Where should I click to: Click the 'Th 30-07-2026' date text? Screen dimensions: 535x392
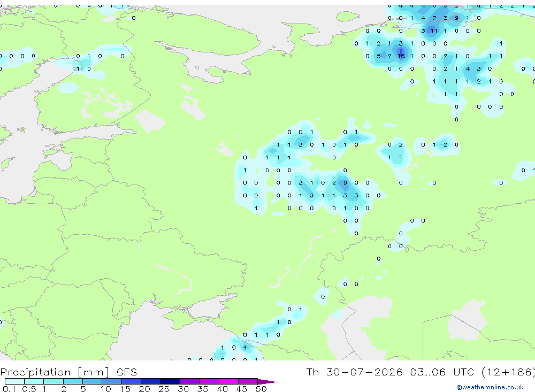coord(354,372)
